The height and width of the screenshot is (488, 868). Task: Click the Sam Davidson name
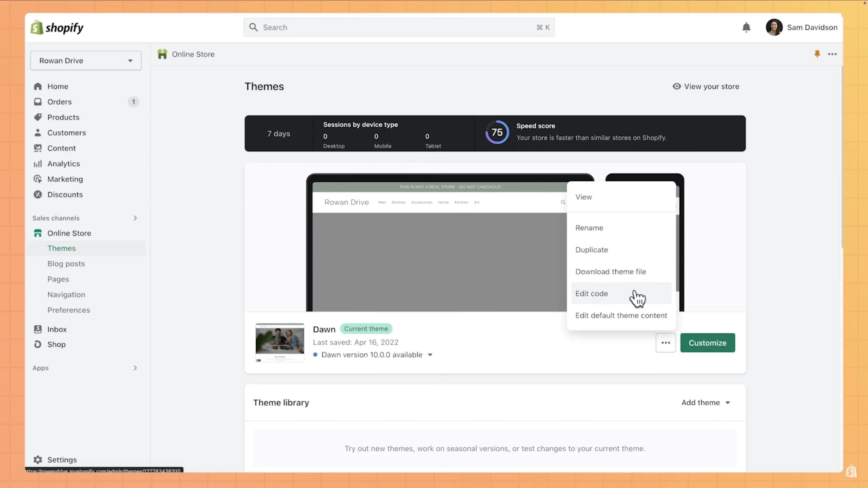coord(812,27)
